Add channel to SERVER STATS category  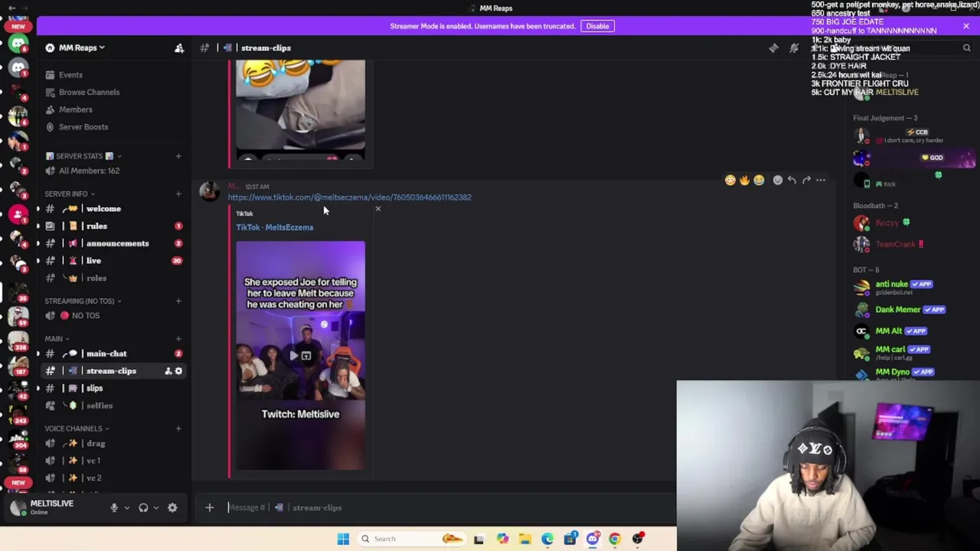tap(178, 156)
